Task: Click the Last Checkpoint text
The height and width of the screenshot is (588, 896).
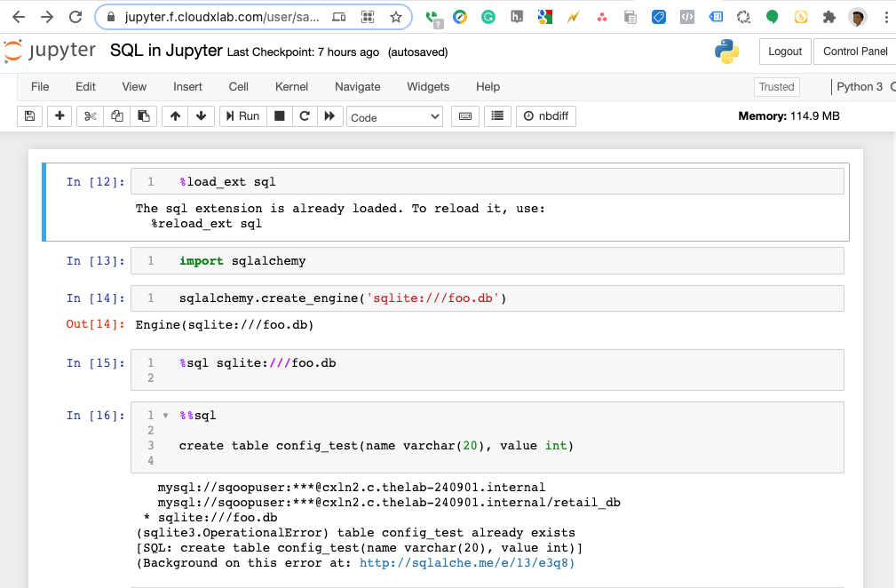Action: [303, 52]
